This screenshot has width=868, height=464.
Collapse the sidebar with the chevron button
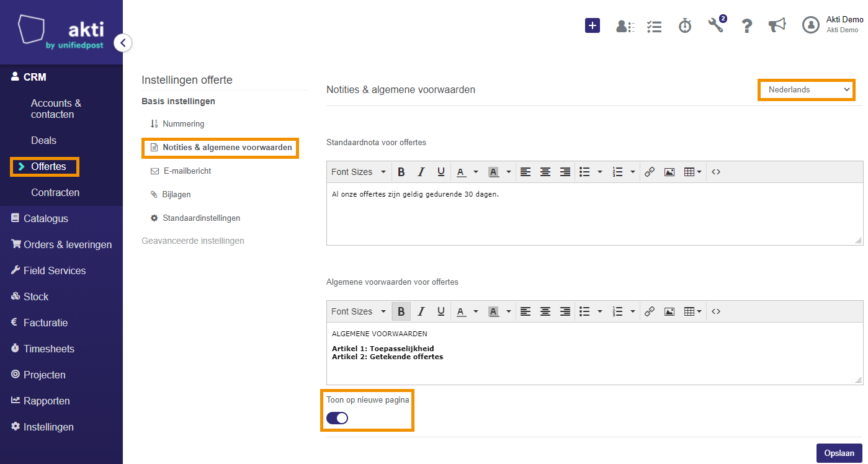[x=123, y=43]
